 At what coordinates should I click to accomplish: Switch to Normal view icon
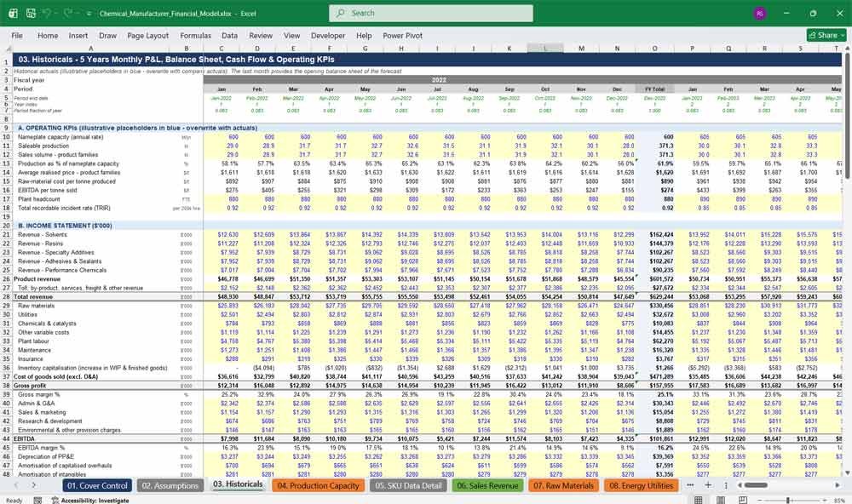pyautogui.click(x=699, y=501)
